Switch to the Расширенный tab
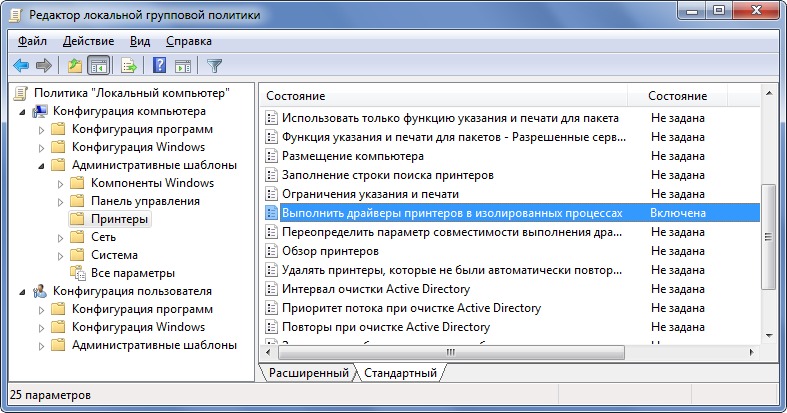Viewport: 787px width, 413px height. pos(306,373)
